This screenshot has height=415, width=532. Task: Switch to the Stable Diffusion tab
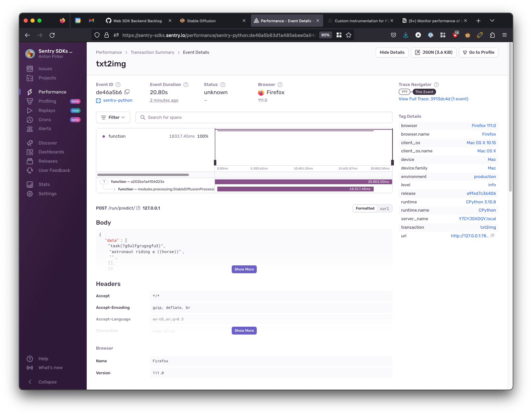point(201,21)
